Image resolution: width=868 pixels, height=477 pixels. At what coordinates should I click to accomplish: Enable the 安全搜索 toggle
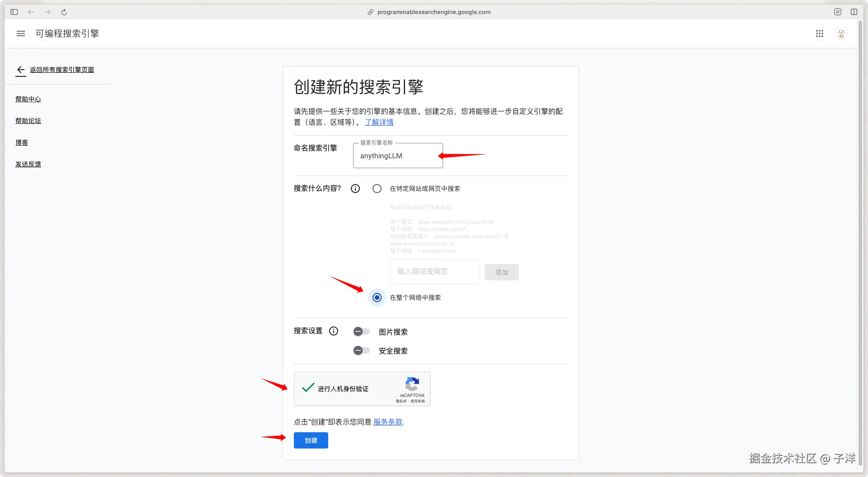point(361,350)
